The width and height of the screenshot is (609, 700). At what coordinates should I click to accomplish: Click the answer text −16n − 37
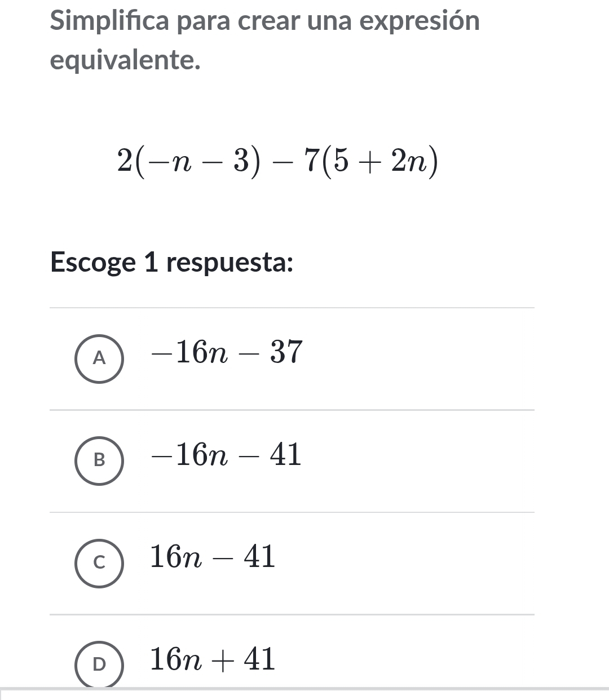[x=227, y=353]
